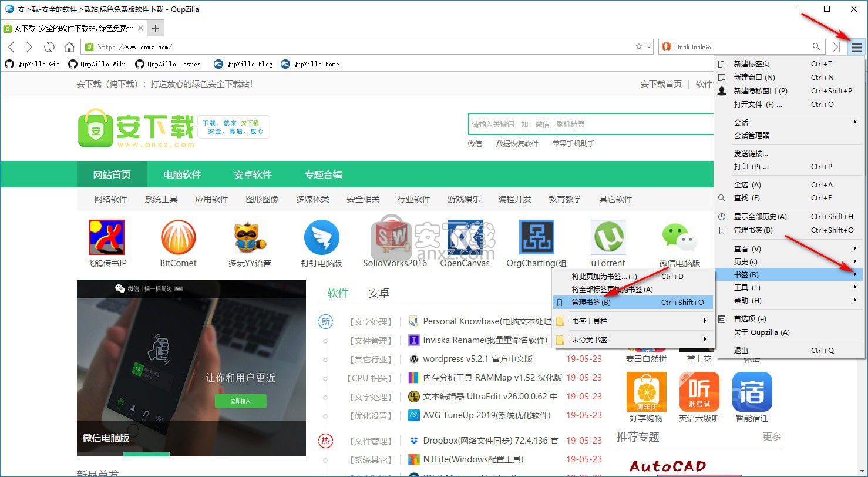
Task: Choose 将此页加为书签 (T)
Action: click(633, 276)
